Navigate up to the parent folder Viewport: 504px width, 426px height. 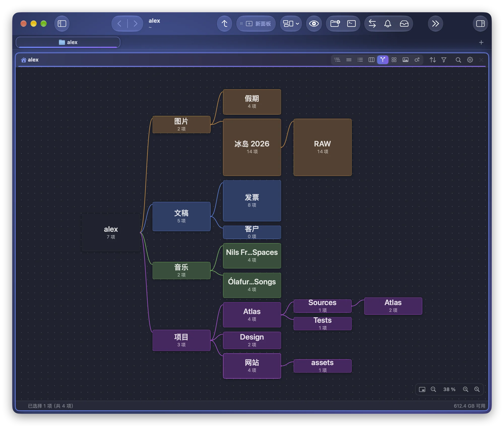point(224,24)
